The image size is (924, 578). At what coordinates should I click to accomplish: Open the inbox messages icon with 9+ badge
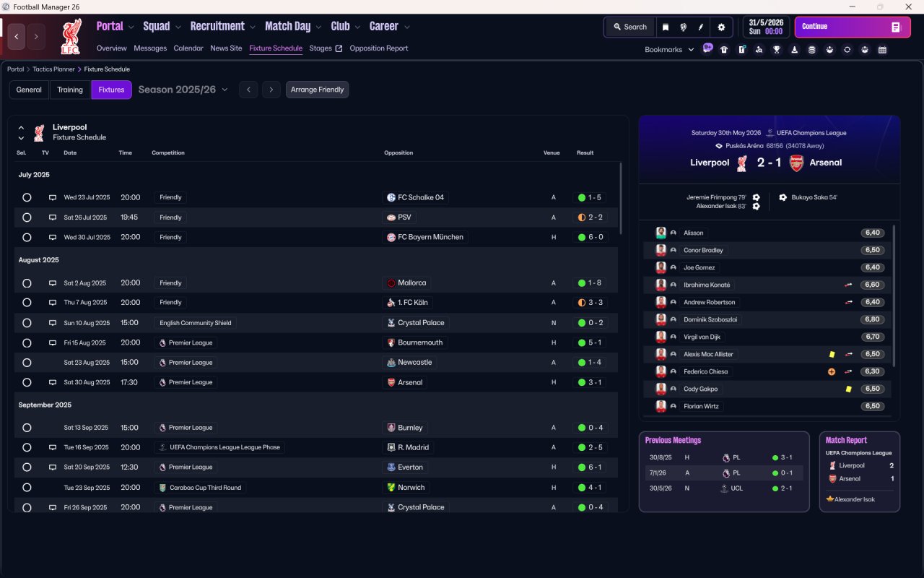(x=707, y=49)
